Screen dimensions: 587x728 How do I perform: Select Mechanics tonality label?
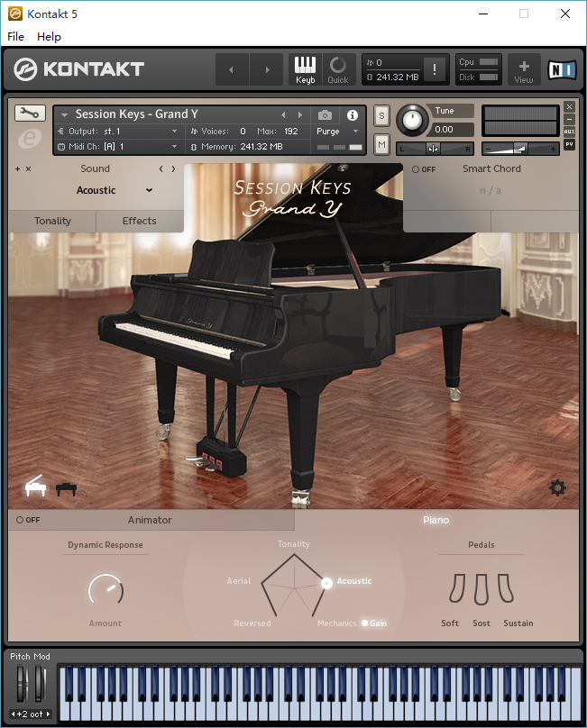[336, 623]
